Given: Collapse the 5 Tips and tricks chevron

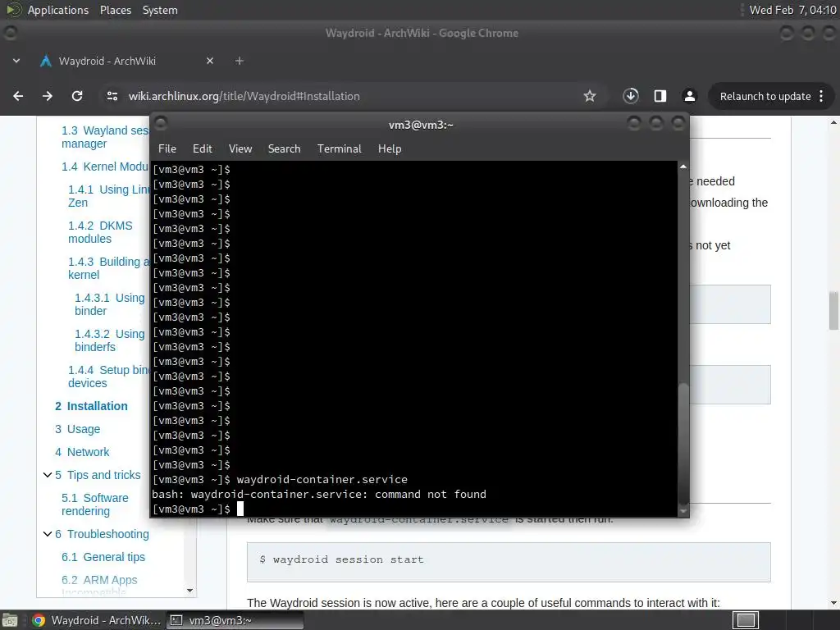Looking at the screenshot, I should click(x=47, y=475).
